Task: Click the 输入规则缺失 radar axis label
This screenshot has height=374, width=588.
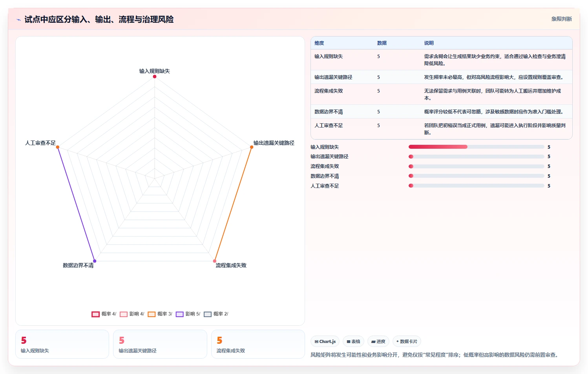Action: pyautogui.click(x=155, y=71)
